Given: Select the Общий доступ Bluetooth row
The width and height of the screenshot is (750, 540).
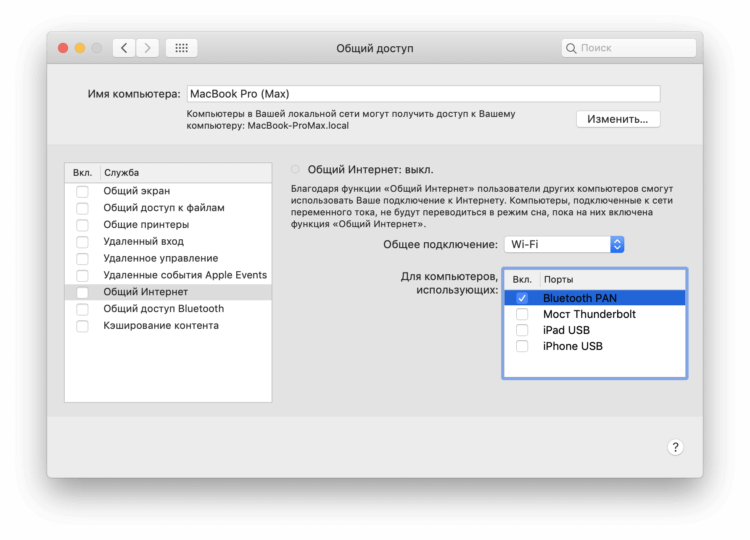Looking at the screenshot, I should (x=168, y=309).
